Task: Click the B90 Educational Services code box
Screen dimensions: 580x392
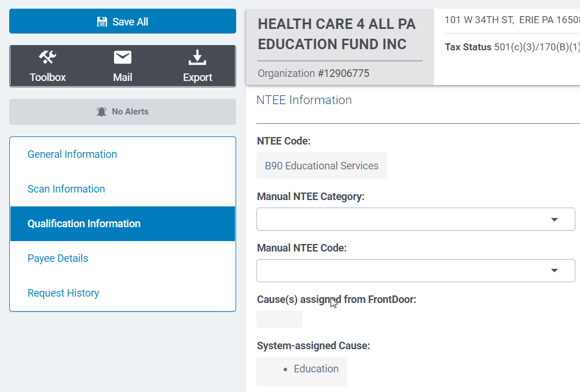Action: click(322, 165)
